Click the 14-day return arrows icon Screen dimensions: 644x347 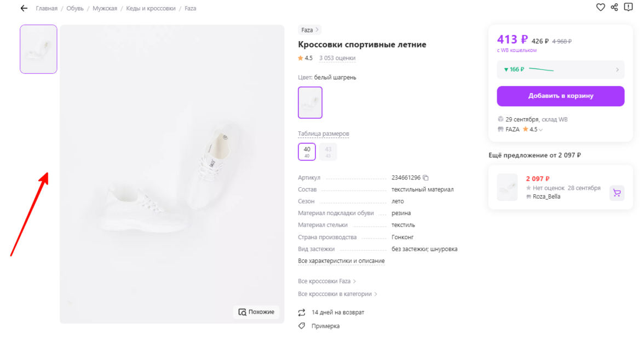(x=301, y=313)
